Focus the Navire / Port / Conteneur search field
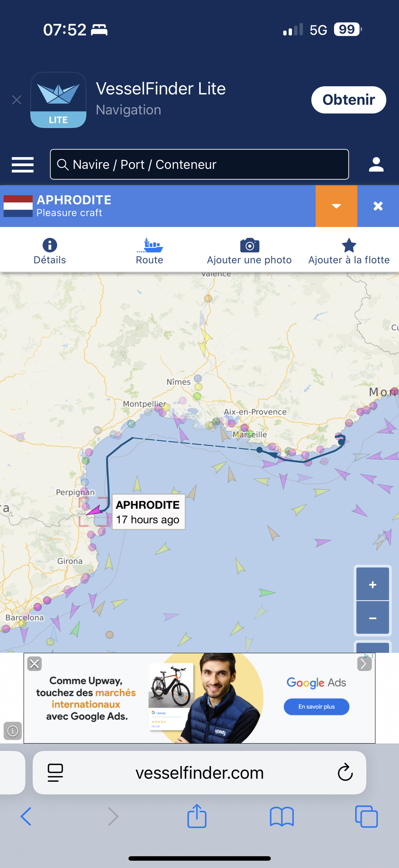The width and height of the screenshot is (399, 868). 199,164
